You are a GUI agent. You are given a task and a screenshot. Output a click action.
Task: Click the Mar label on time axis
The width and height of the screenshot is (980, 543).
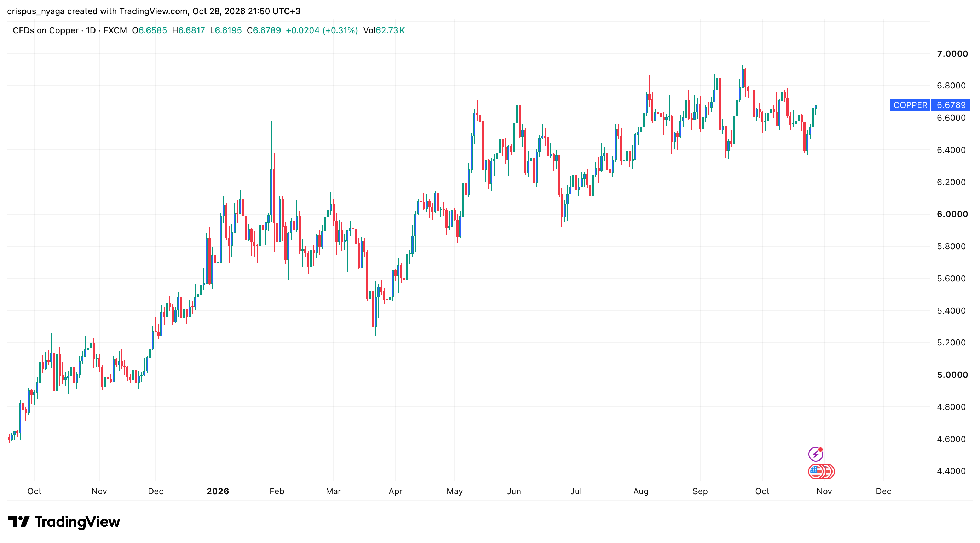[333, 491]
